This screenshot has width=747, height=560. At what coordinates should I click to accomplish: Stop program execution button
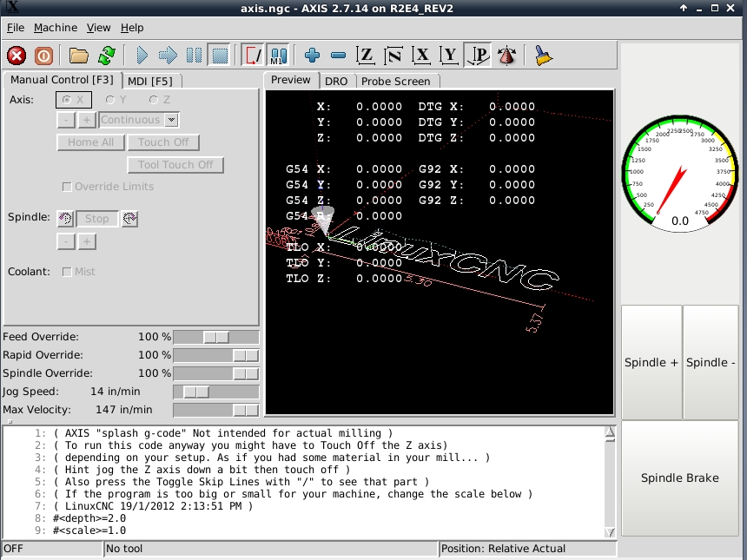[x=220, y=56]
